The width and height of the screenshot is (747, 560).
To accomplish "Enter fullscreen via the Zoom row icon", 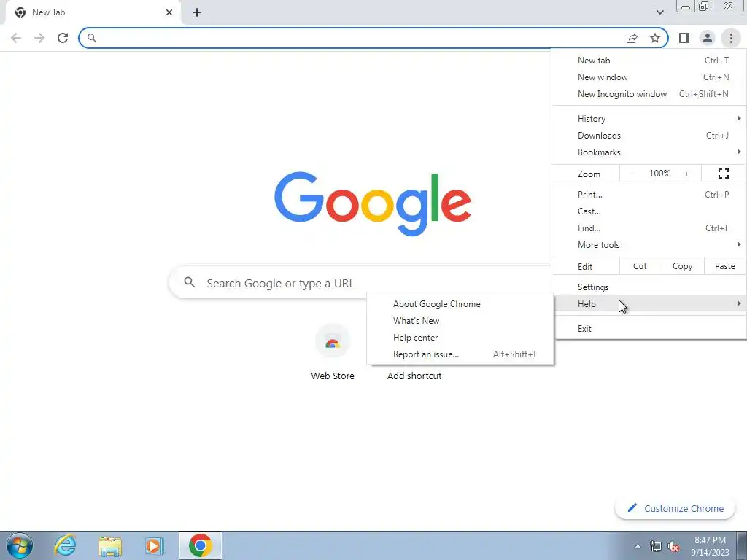I will pyautogui.click(x=723, y=174).
